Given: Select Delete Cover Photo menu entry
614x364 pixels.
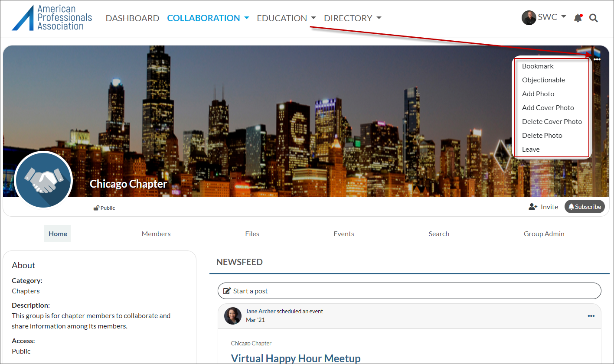Looking at the screenshot, I should click(552, 122).
